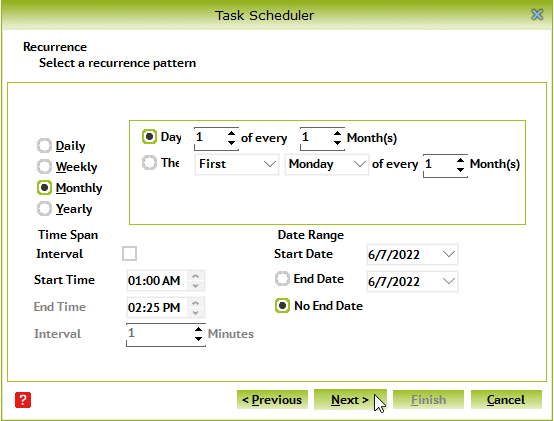Expand the Start Date picker
This screenshot has width=554, height=421.
point(449,254)
